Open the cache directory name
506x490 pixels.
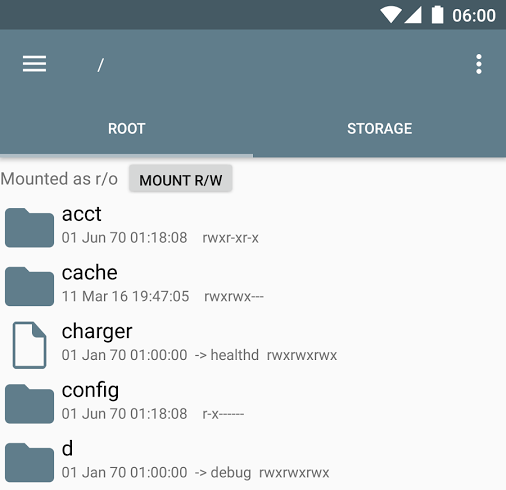click(90, 273)
